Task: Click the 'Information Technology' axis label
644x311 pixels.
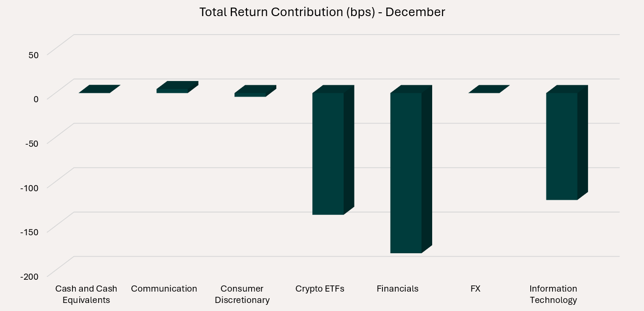Action: click(553, 294)
